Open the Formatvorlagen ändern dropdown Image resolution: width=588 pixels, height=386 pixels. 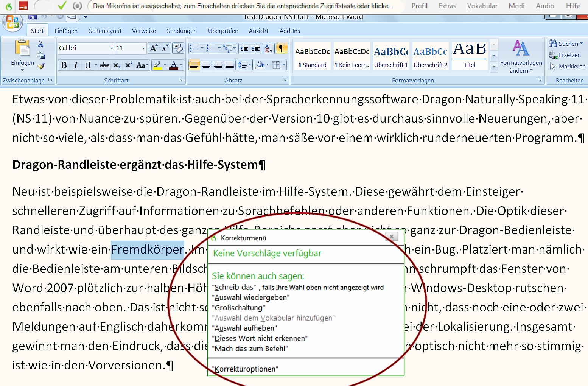[x=521, y=57]
